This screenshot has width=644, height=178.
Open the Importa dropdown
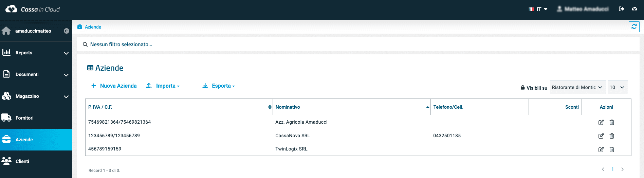163,86
